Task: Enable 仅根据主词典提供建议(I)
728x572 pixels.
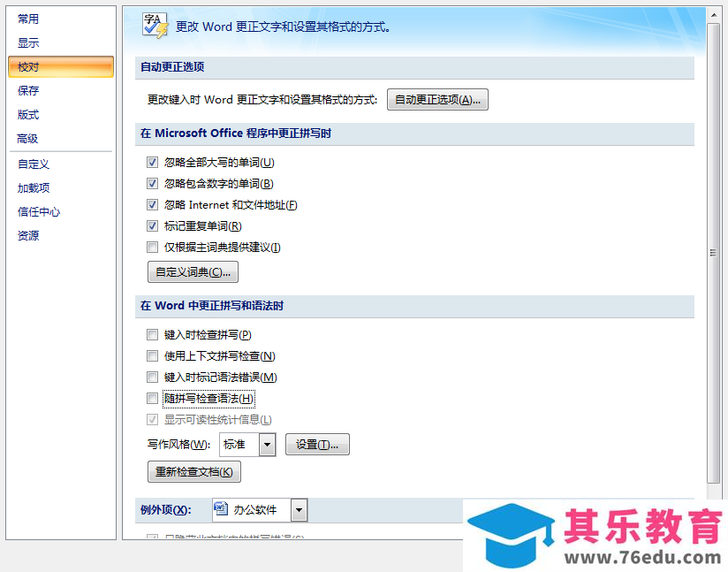Action: (152, 248)
